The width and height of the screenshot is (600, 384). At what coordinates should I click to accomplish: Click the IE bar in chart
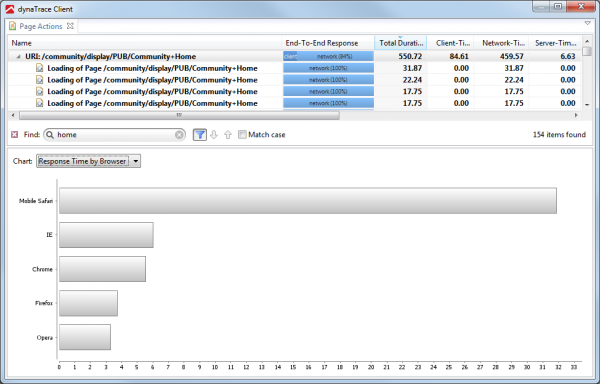pos(106,235)
